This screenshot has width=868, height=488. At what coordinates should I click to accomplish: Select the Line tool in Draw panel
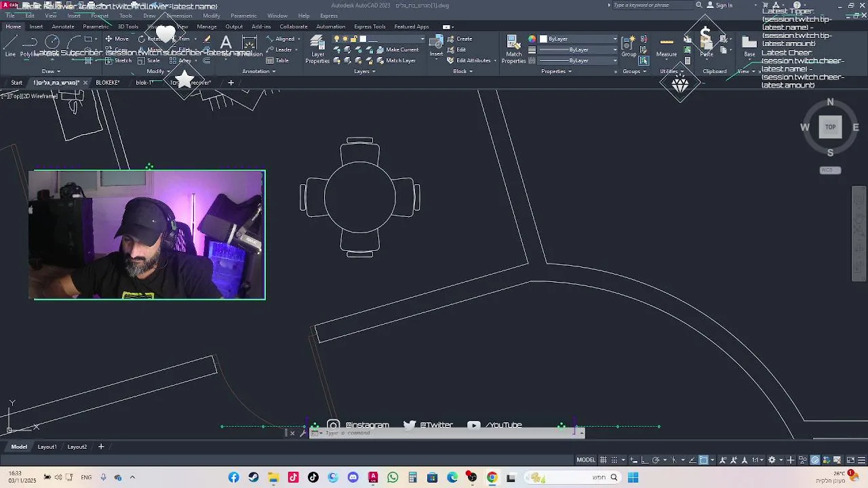click(x=10, y=46)
